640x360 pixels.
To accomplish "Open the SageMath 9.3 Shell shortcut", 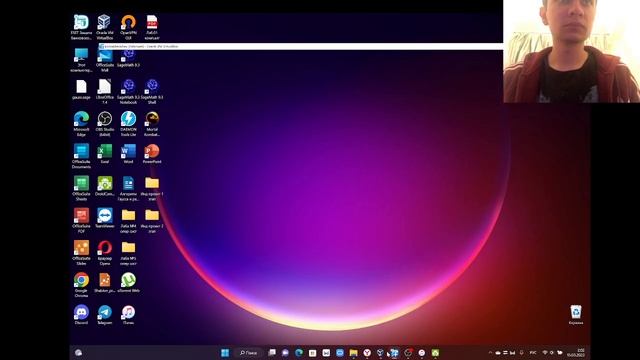I will [x=152, y=91].
